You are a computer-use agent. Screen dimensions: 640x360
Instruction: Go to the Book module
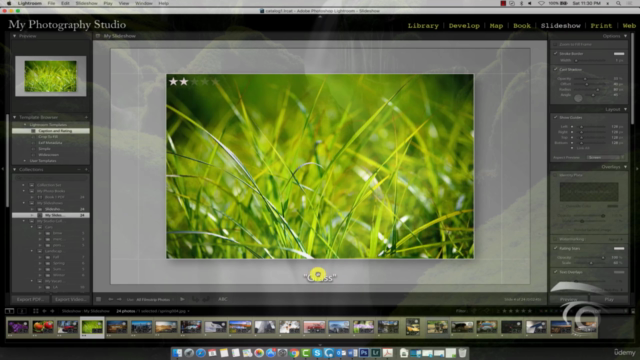point(522,26)
